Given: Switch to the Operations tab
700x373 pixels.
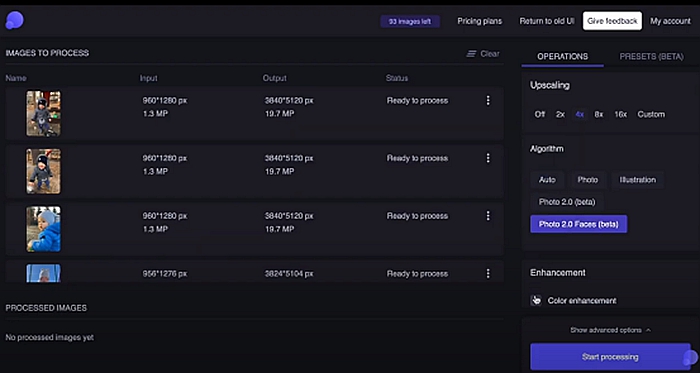Looking at the screenshot, I should click(x=562, y=57).
